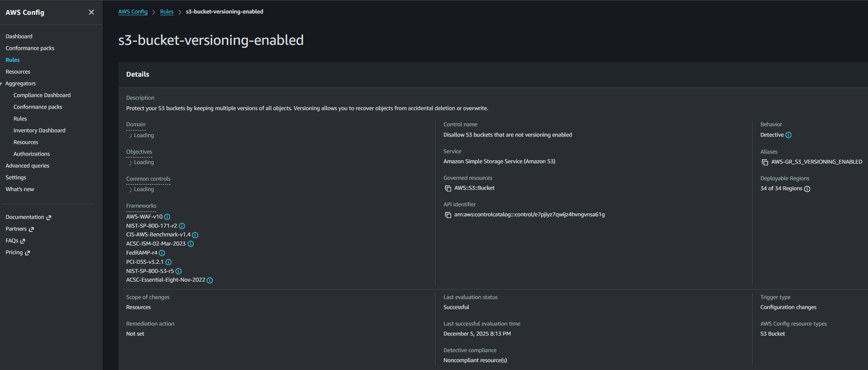Click the Frameworks field label
Viewport: 868px width, 370px height.
tap(141, 206)
